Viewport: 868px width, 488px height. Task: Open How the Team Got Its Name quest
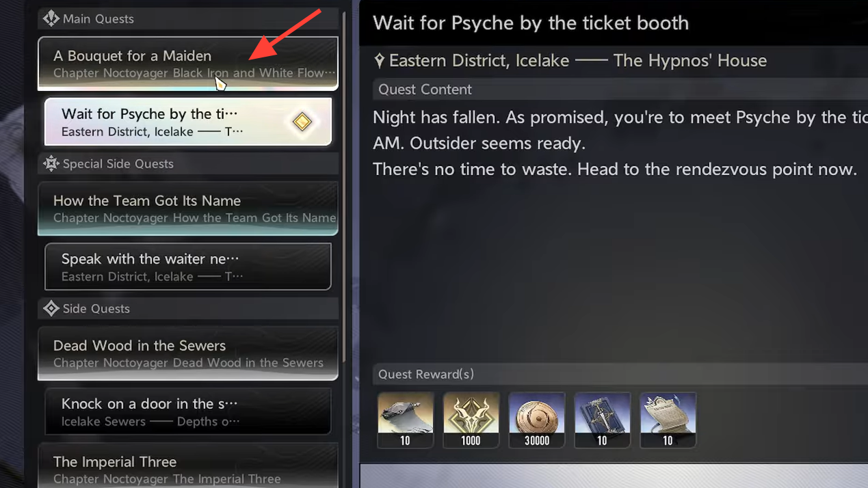[x=188, y=208]
